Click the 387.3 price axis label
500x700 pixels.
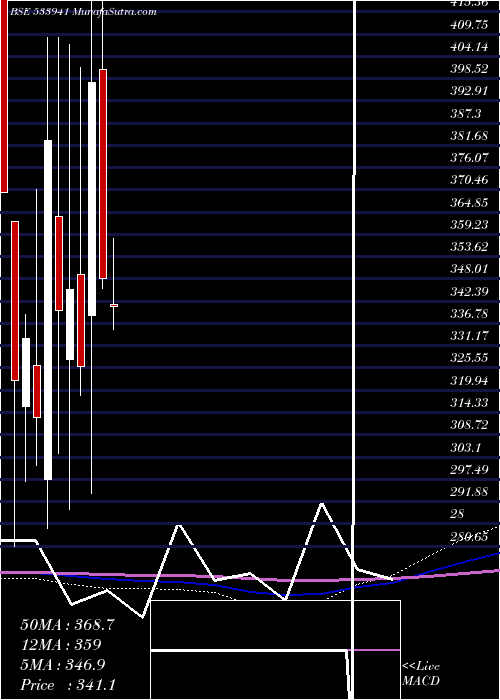pos(466,113)
